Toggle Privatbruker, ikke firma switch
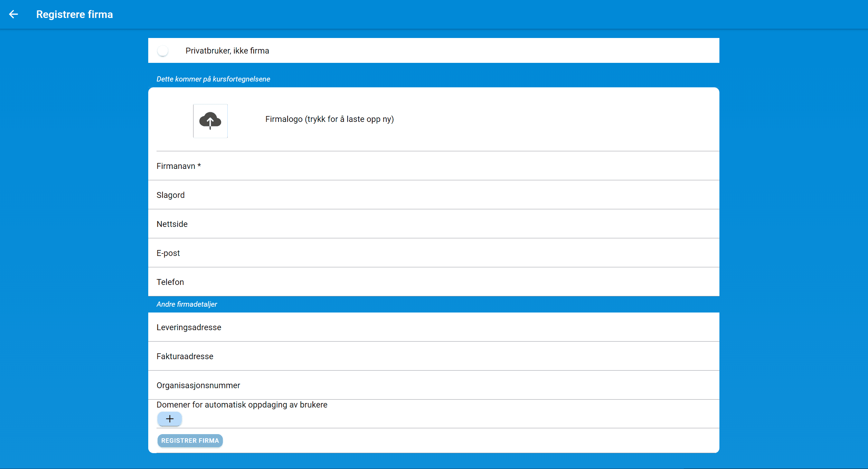The width and height of the screenshot is (868, 469). (x=163, y=51)
